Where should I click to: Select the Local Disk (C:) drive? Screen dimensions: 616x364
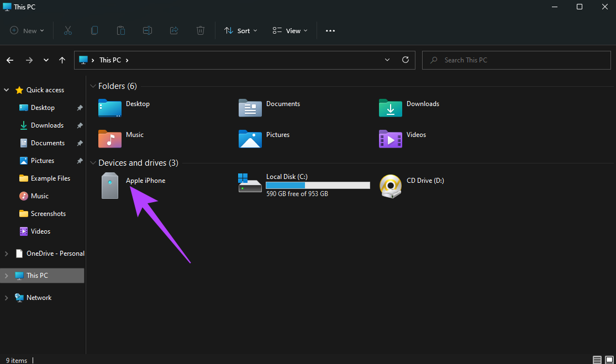304,185
